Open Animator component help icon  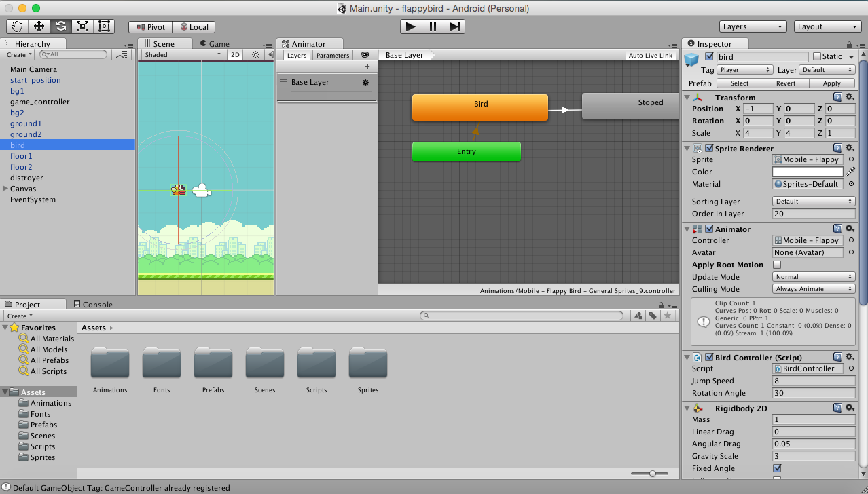tap(837, 229)
